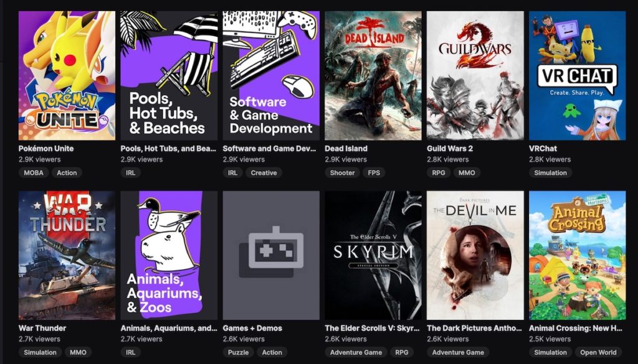This screenshot has width=638, height=364.
Task: Pick the IRL tag under Animals, Aquariums
Action: [x=131, y=352]
